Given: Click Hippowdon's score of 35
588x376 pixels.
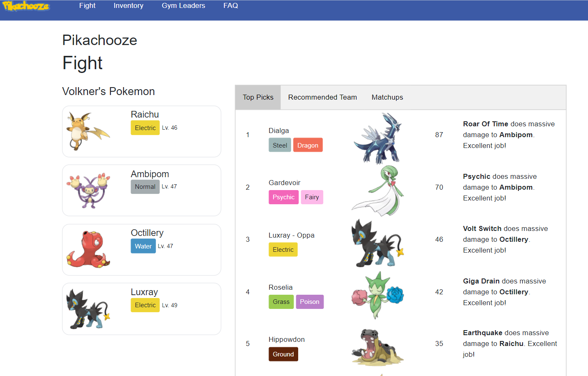Looking at the screenshot, I should 439,343.
